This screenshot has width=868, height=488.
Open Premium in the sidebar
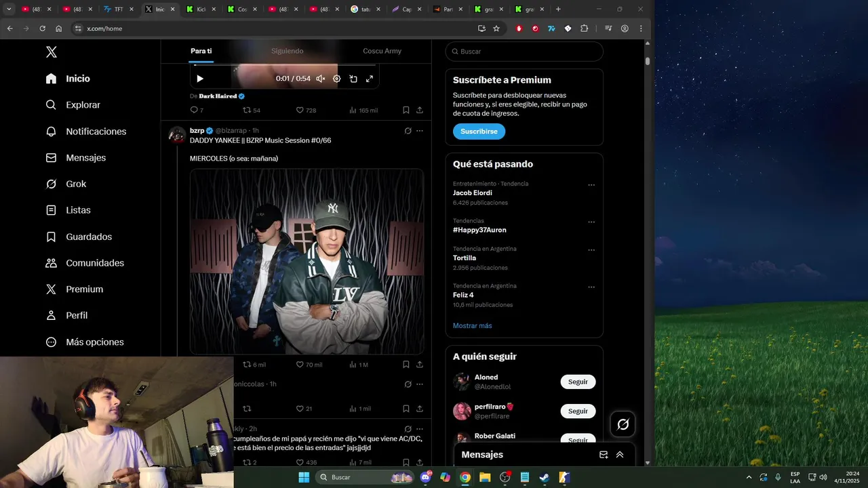coord(75,289)
